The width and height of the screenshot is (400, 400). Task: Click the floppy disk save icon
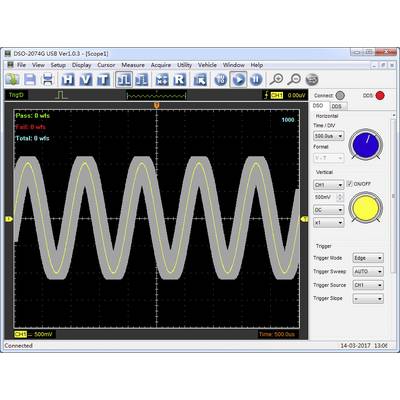[x=30, y=80]
